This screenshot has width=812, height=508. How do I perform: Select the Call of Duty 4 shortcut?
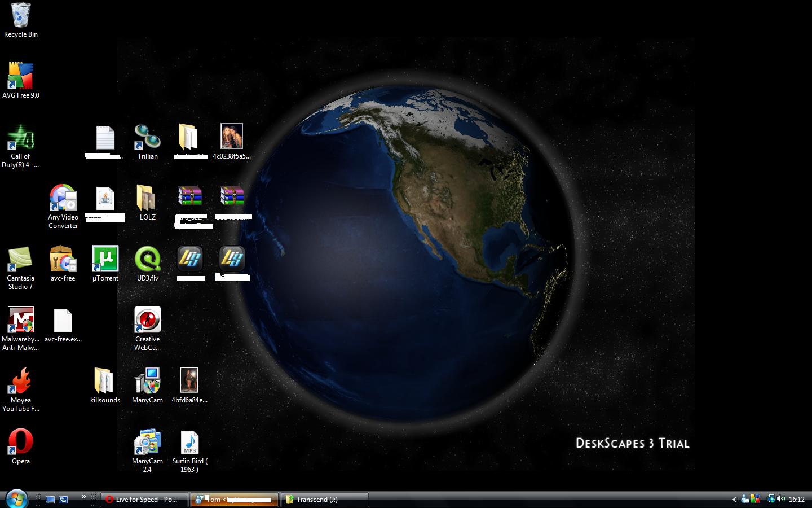coord(21,137)
